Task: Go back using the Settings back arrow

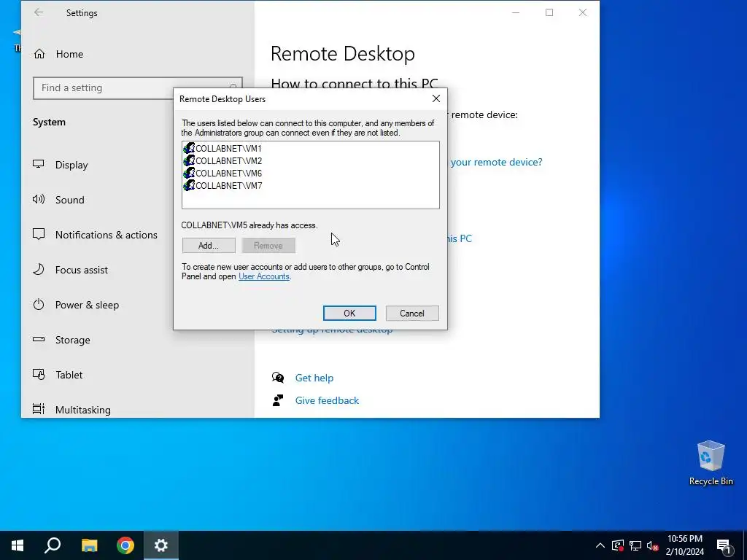Action: point(39,13)
